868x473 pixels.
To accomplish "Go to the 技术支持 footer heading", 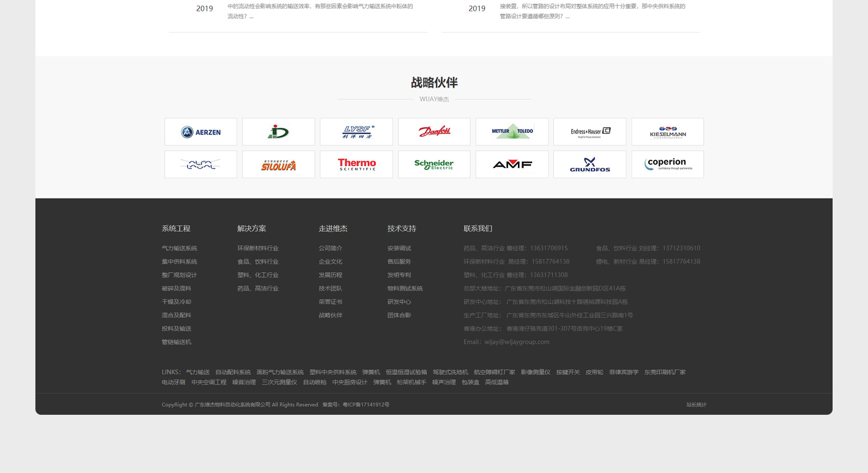I will tap(401, 228).
